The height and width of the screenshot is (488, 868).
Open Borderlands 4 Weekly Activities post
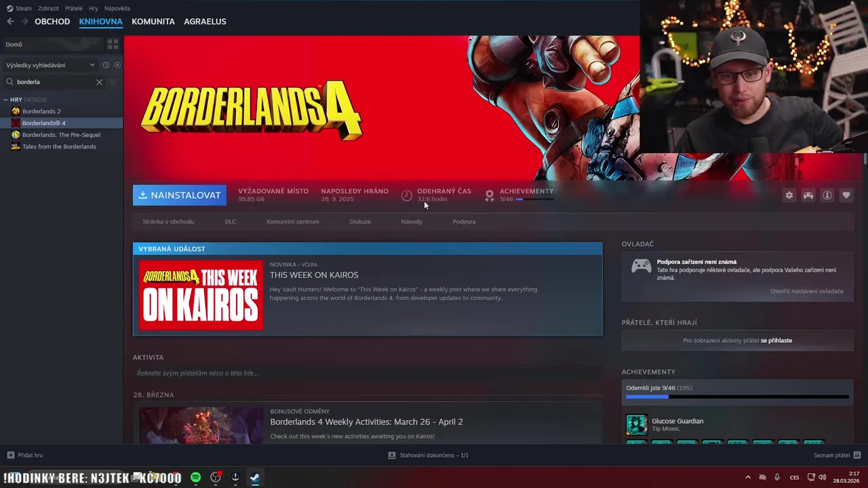pyautogui.click(x=366, y=422)
